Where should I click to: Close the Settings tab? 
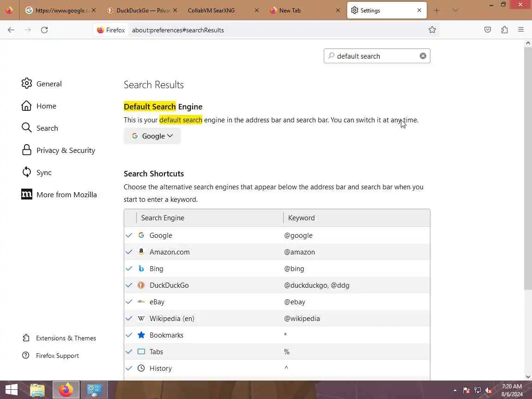coord(419,11)
